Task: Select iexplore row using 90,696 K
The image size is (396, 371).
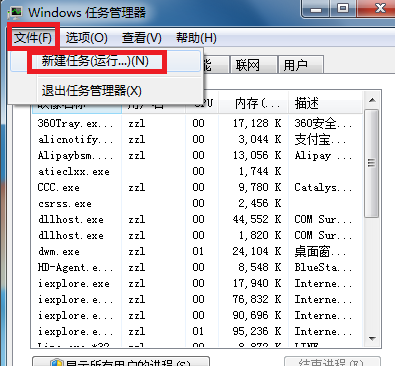Action: click(197, 315)
